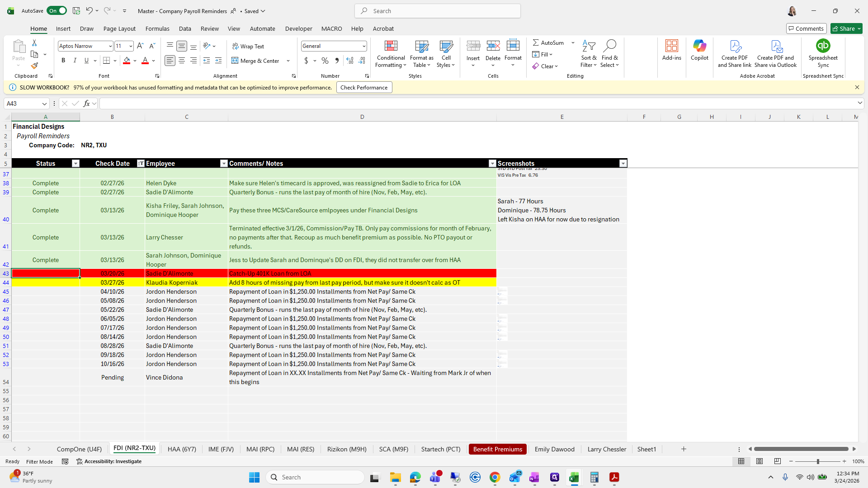This screenshot has height=488, width=868.
Task: Click the Merge & Center icon
Action: (x=235, y=61)
